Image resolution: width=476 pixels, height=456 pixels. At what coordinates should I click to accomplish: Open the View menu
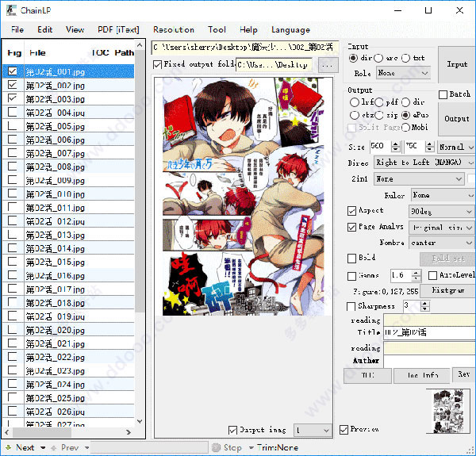click(75, 29)
